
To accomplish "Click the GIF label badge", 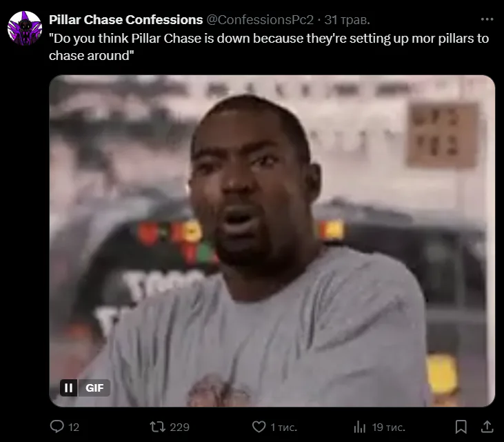I will point(94,388).
